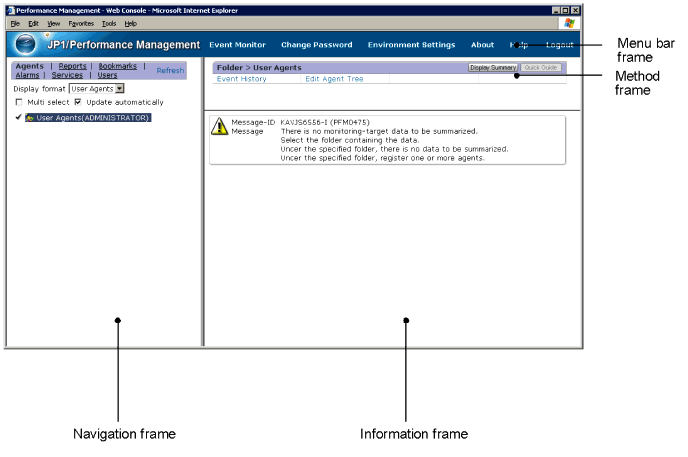Click the Refresh link
688x457 pixels.
170,71
